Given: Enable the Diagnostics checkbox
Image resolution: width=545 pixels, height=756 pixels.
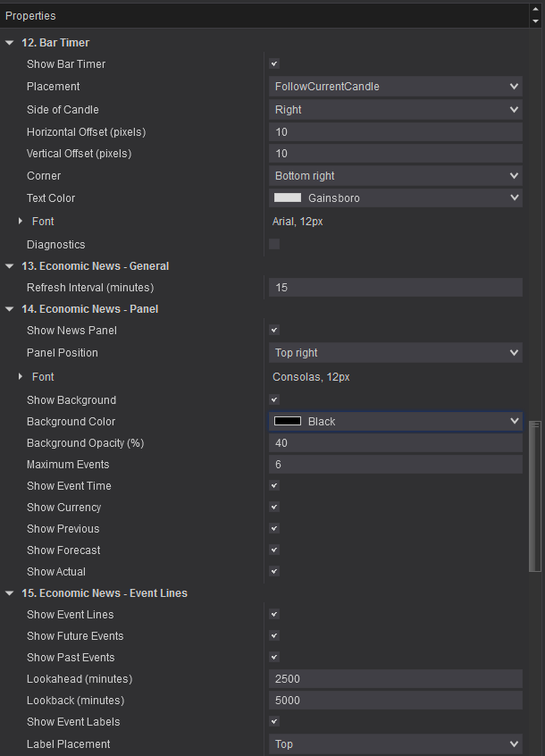Looking at the screenshot, I should [x=274, y=245].
